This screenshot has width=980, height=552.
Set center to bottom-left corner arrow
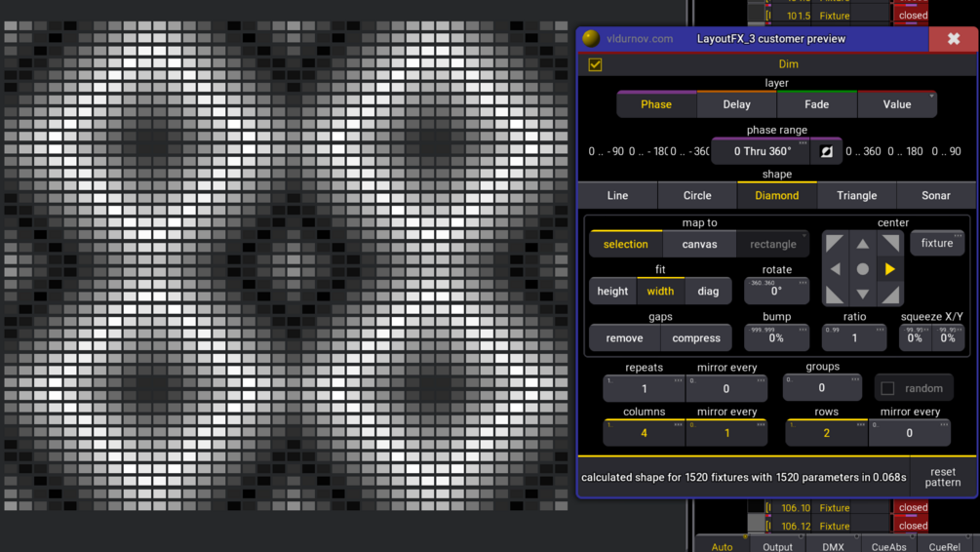(835, 294)
